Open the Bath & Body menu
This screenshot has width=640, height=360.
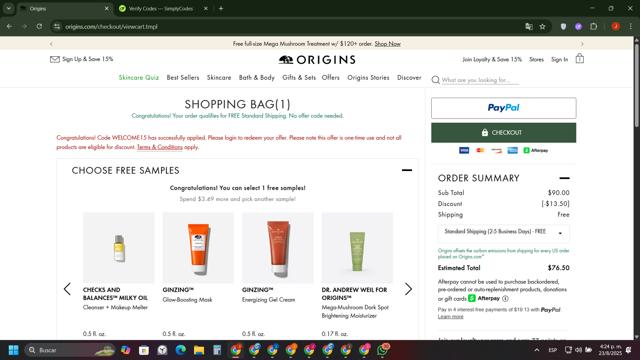[257, 78]
